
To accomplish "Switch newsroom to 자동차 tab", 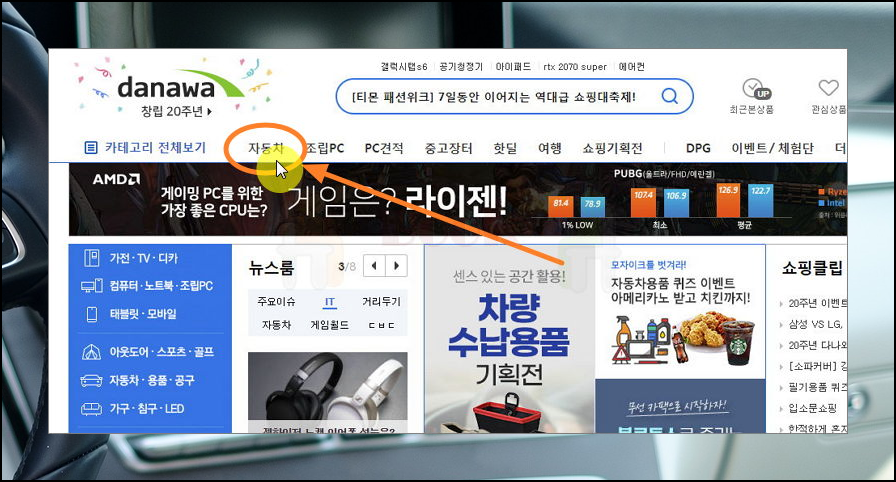I will coord(276,325).
